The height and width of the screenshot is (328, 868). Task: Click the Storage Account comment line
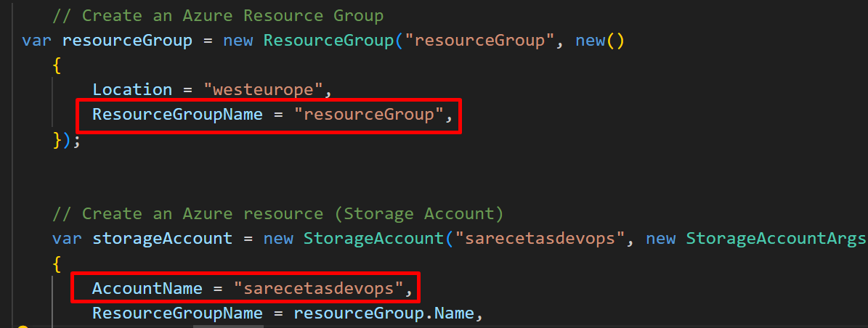[277, 213]
